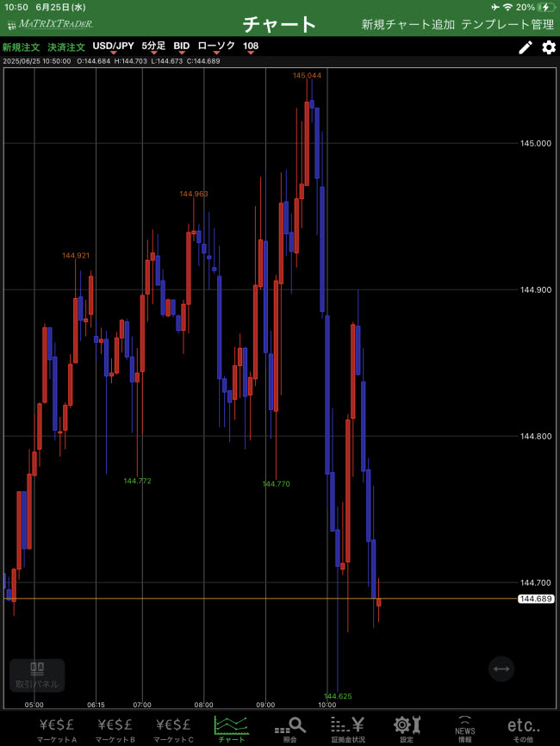Open the USD/JPY currency pair dropdown
This screenshot has width=560, height=746.
(113, 47)
